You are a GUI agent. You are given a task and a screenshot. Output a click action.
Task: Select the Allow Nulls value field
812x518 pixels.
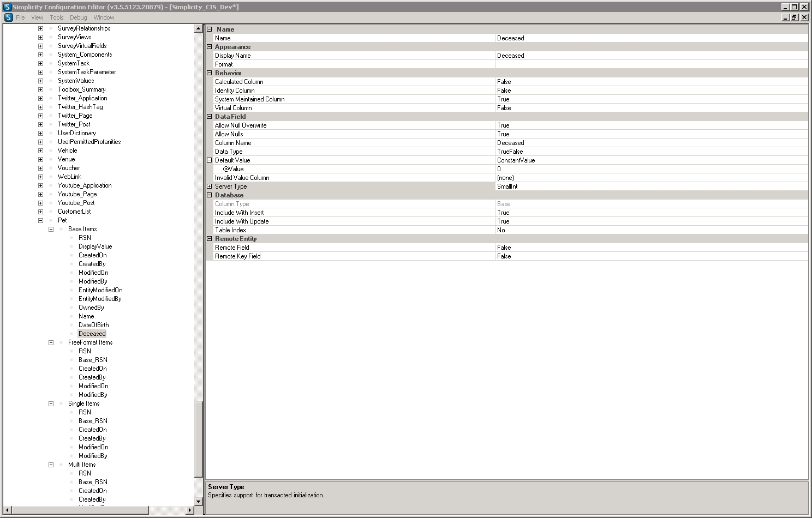pos(650,134)
